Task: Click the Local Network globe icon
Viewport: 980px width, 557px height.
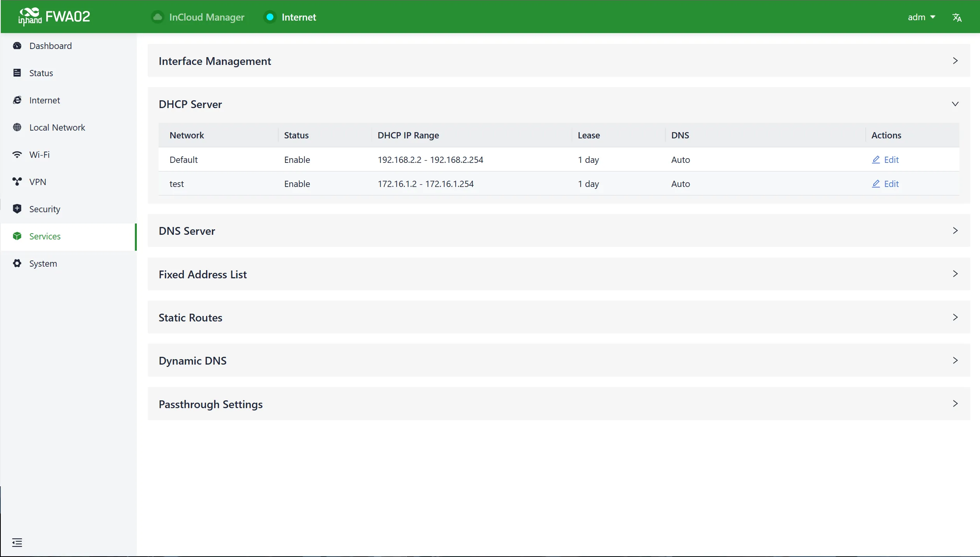Action: click(x=17, y=127)
